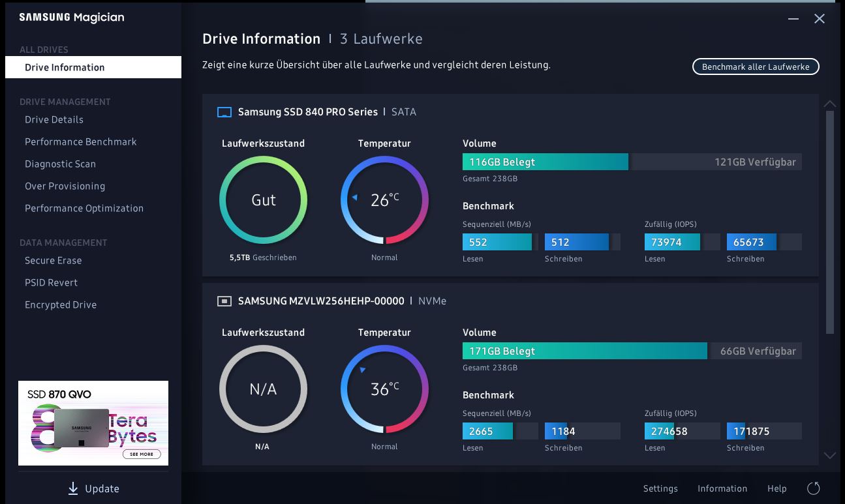Click sequential write value 512

[x=561, y=242]
